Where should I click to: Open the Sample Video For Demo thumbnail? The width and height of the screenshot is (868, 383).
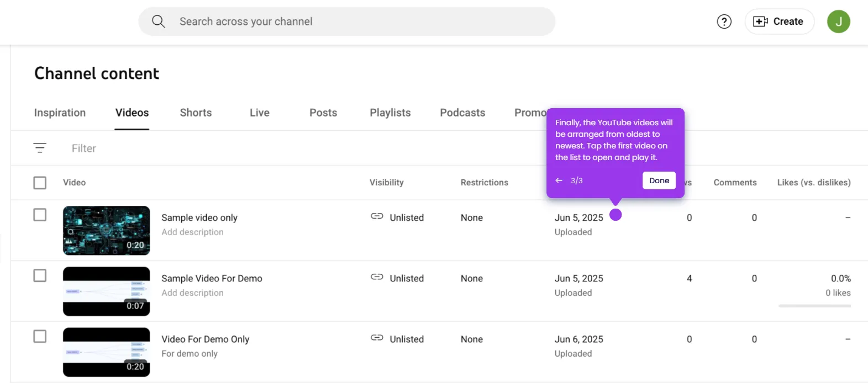coord(106,291)
